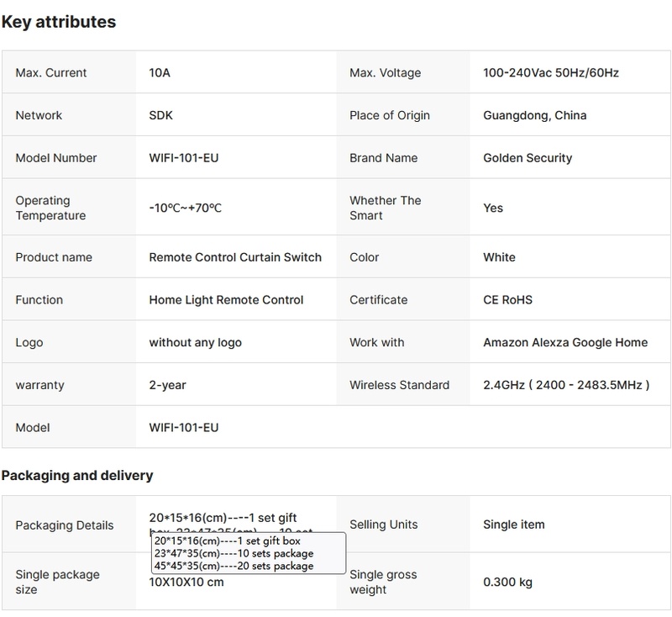Click the White color value
Image resolution: width=672 pixels, height=617 pixels.
point(499,257)
